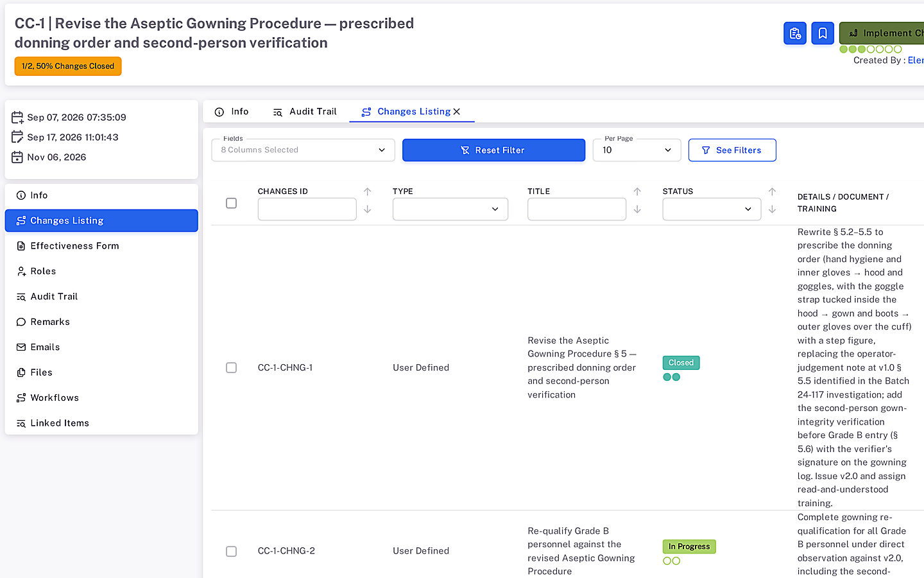
Task: Click the calendar-edit icon beside Sep 17 date
Action: point(17,137)
